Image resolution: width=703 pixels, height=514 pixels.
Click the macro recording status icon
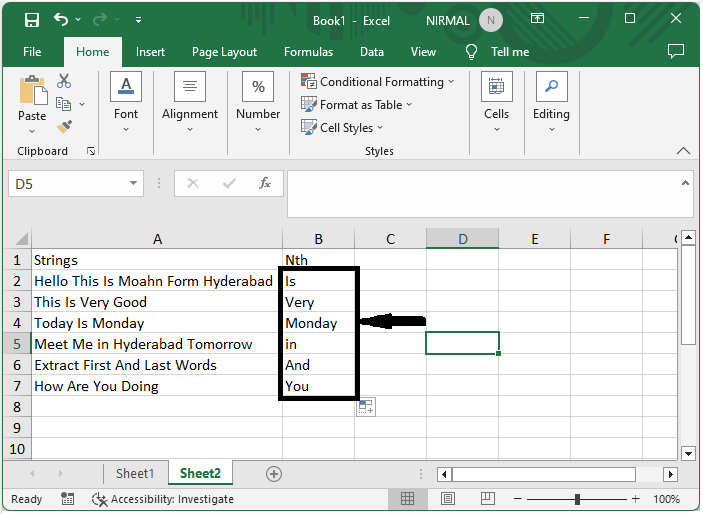pyautogui.click(x=68, y=499)
